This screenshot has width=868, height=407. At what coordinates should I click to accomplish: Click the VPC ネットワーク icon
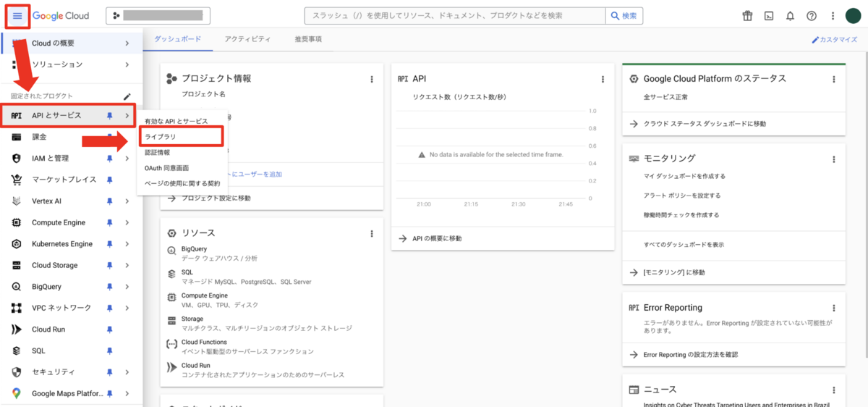click(x=17, y=308)
